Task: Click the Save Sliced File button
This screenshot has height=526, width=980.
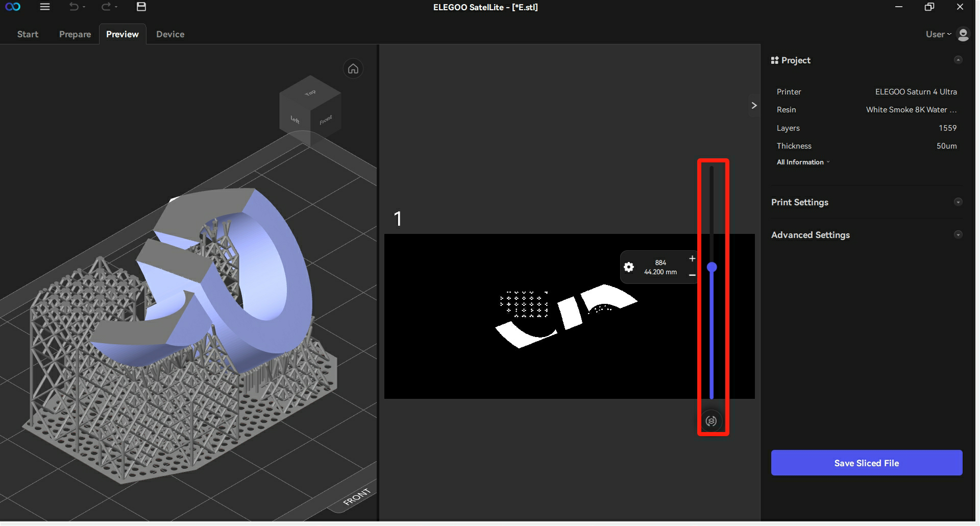Action: pos(867,463)
